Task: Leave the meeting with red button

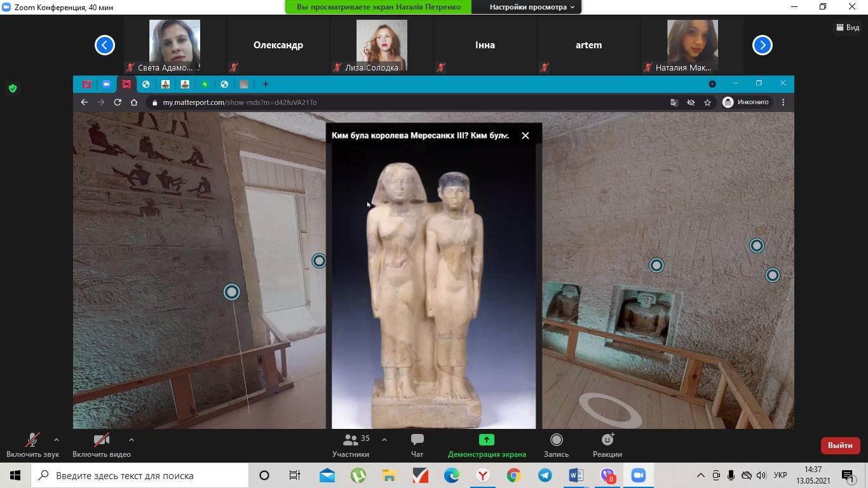Action: click(840, 445)
